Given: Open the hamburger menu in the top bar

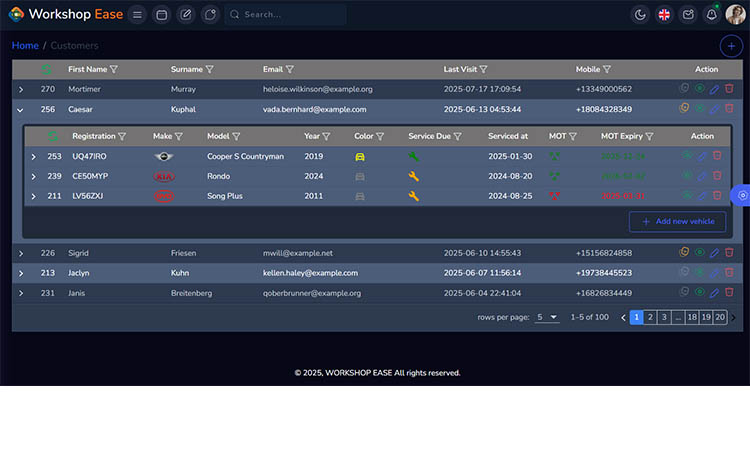Looking at the screenshot, I should tap(137, 15).
